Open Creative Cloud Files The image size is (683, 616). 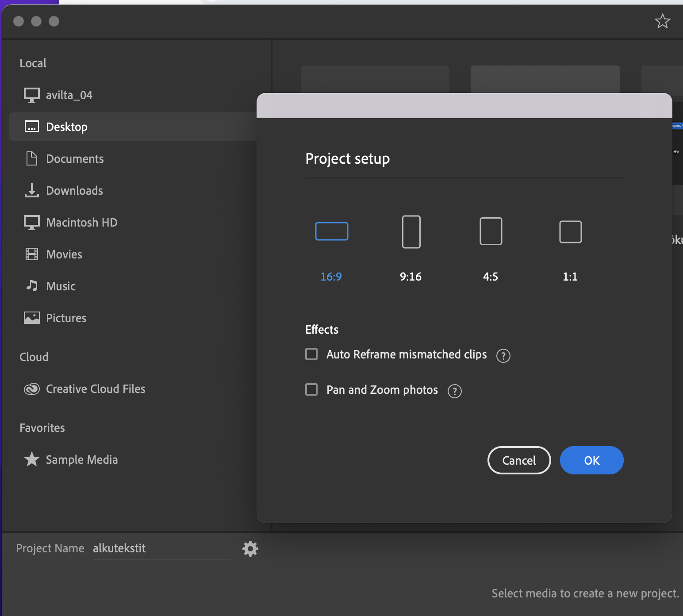[96, 389]
